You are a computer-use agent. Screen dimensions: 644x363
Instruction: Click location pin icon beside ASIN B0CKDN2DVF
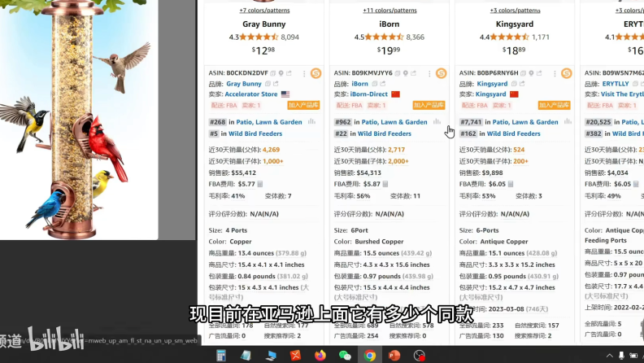click(281, 73)
